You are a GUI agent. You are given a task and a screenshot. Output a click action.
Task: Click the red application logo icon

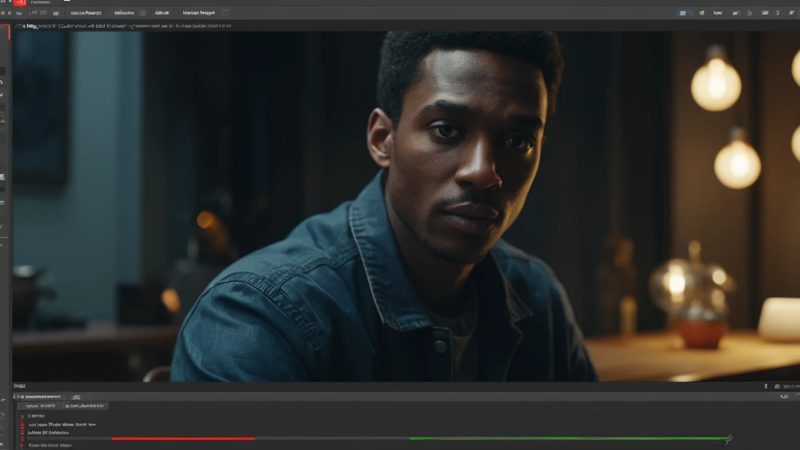[19, 3]
